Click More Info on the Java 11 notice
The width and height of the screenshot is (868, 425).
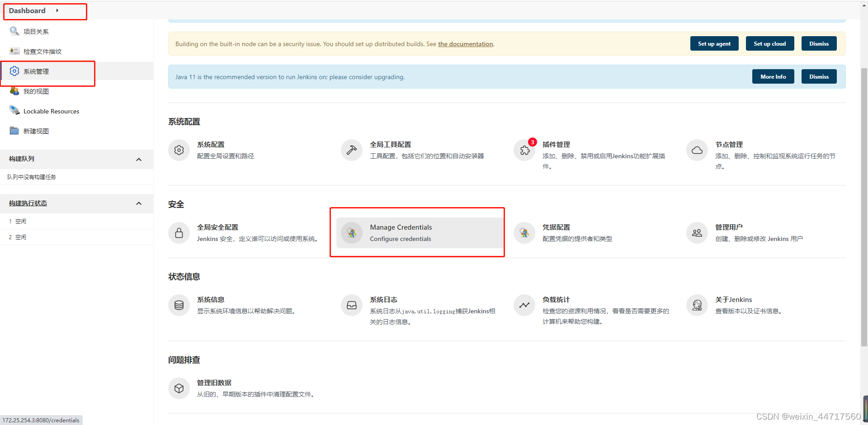(x=773, y=76)
